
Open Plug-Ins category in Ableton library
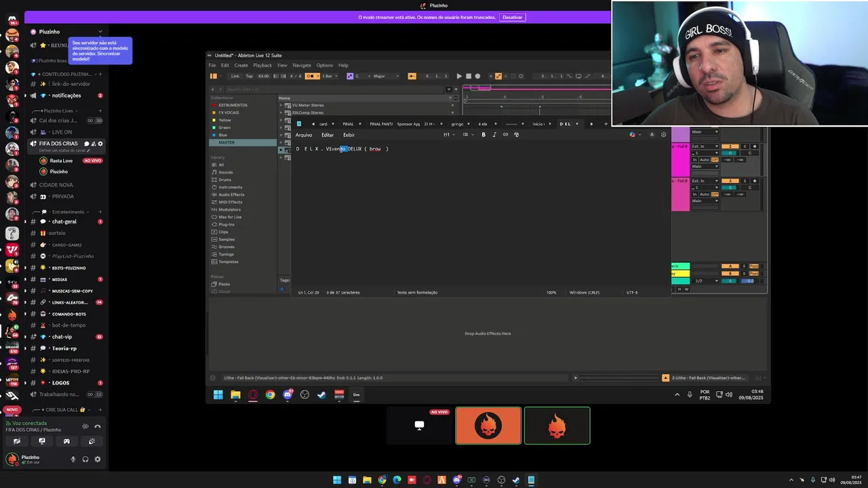[x=226, y=224]
